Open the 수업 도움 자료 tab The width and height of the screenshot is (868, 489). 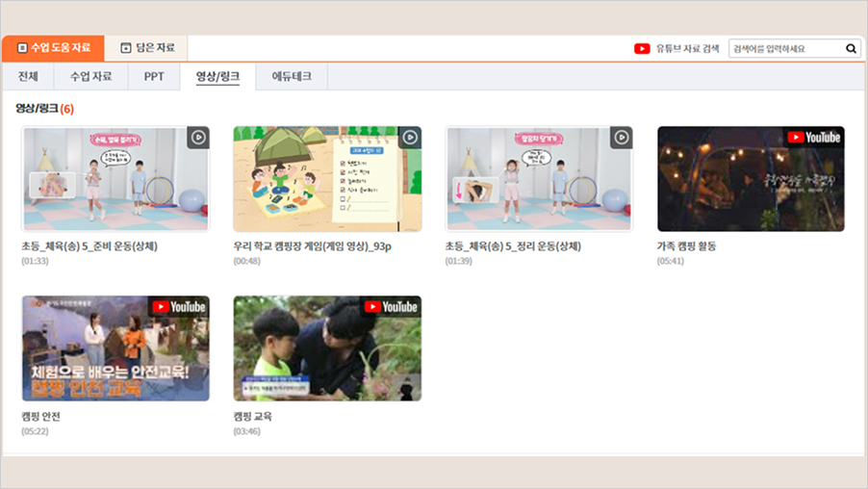(x=53, y=48)
